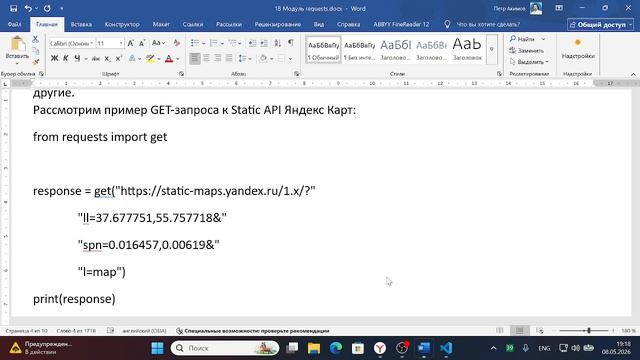This screenshot has height=360, width=640.
Task: Toggle strikethrough formatting
Action: 96,59
